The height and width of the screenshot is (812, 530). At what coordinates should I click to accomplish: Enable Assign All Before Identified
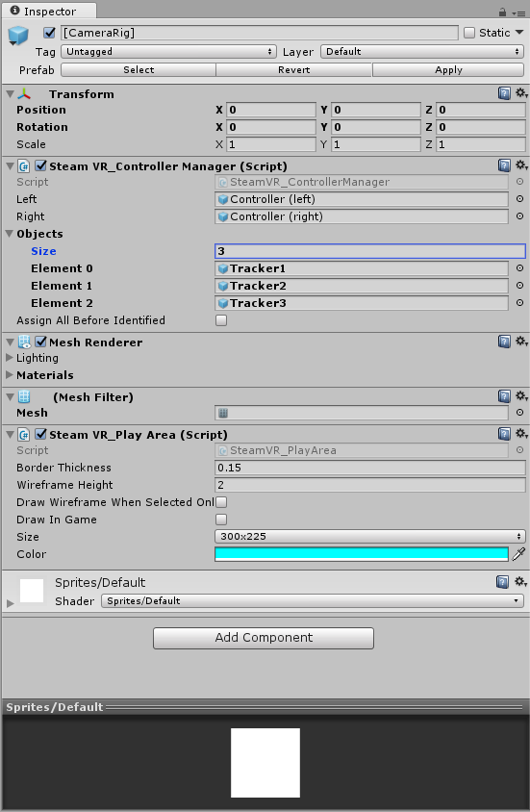click(221, 320)
